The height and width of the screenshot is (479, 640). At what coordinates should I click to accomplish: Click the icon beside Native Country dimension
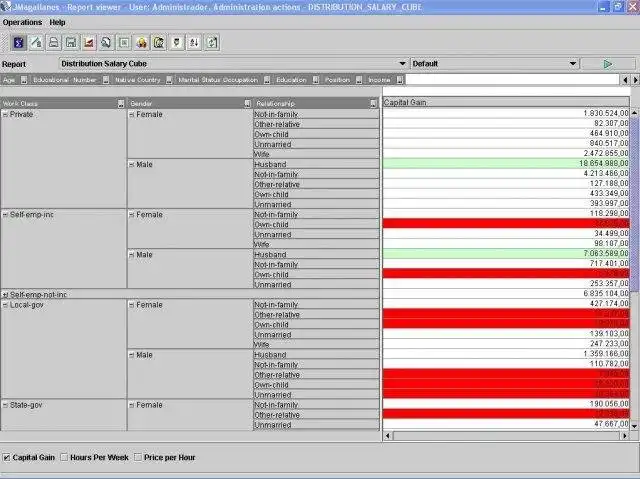tap(169, 80)
